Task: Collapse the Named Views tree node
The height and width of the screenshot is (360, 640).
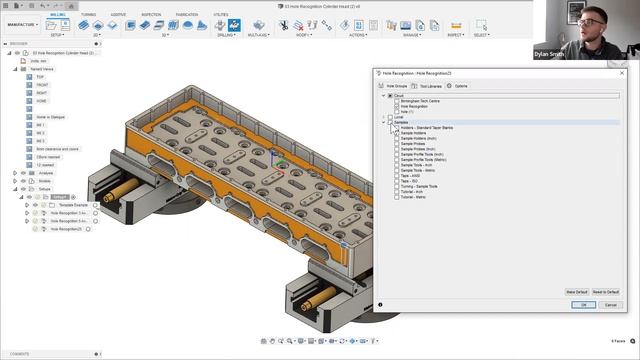Action: pyautogui.click(x=15, y=69)
